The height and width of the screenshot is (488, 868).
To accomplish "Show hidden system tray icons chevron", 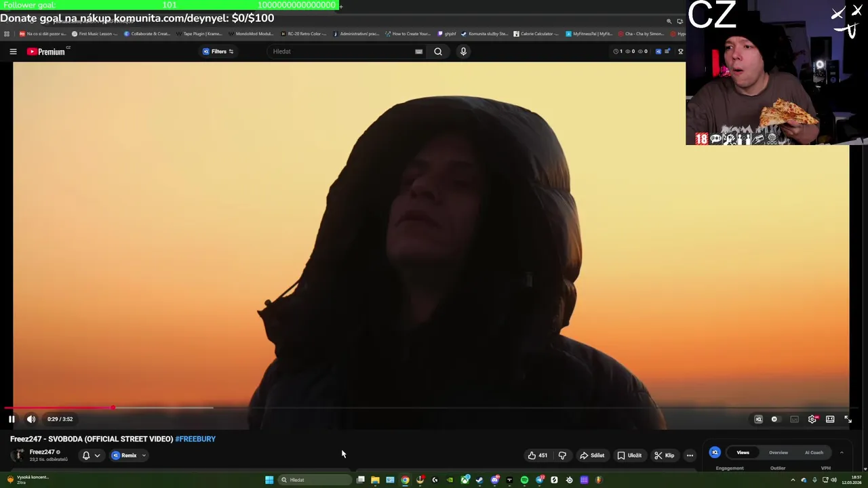I will [793, 480].
